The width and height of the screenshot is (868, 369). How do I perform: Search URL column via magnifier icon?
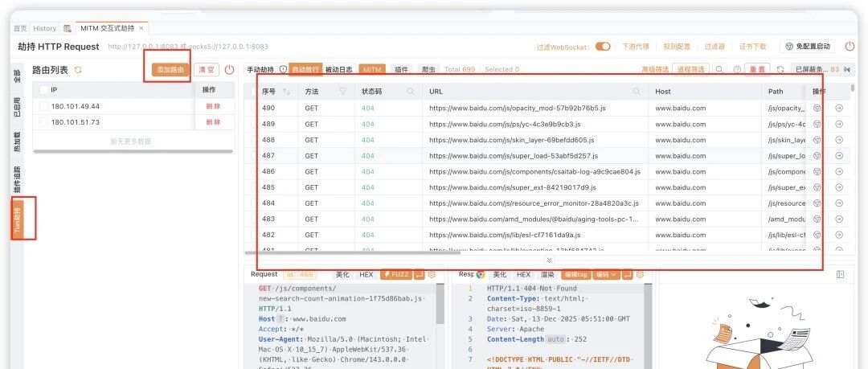pyautogui.click(x=637, y=92)
